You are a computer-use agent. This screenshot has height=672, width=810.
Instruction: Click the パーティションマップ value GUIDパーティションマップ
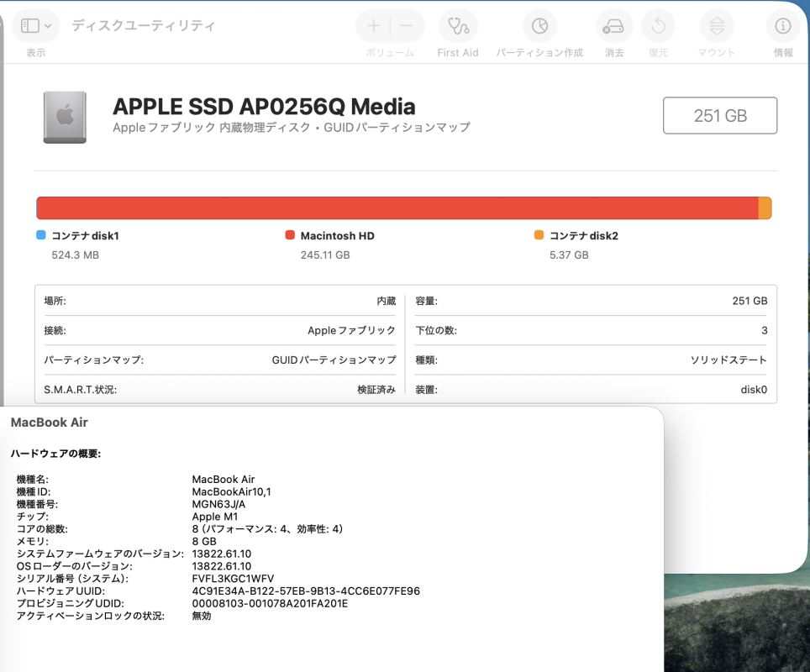334,360
